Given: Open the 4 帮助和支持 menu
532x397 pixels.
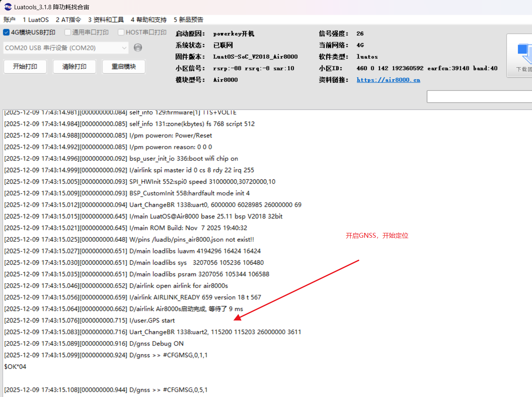Looking at the screenshot, I should coord(149,20).
